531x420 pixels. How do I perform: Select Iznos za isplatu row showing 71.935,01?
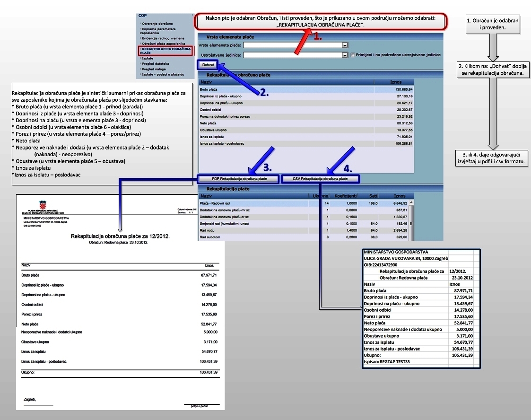coord(306,137)
